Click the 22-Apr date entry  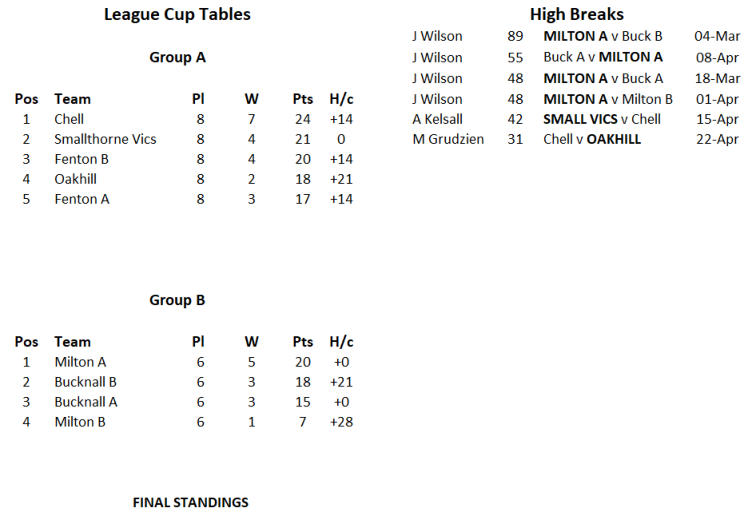tap(717, 139)
